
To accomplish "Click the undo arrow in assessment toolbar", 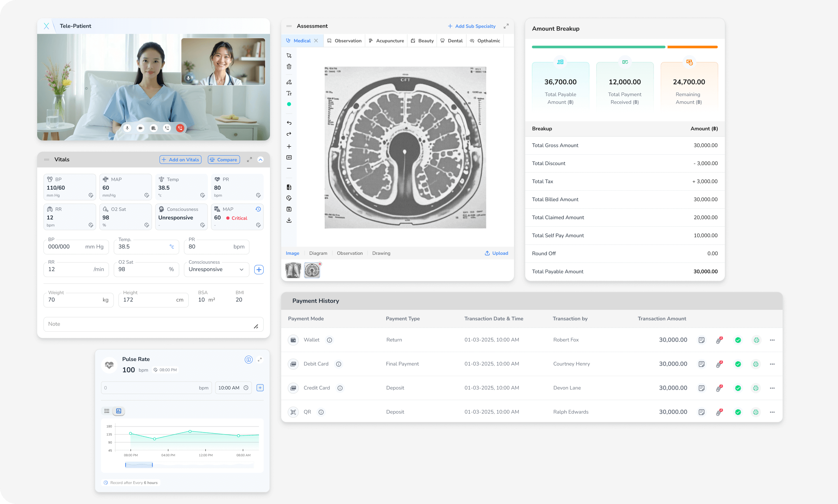I will [289, 123].
